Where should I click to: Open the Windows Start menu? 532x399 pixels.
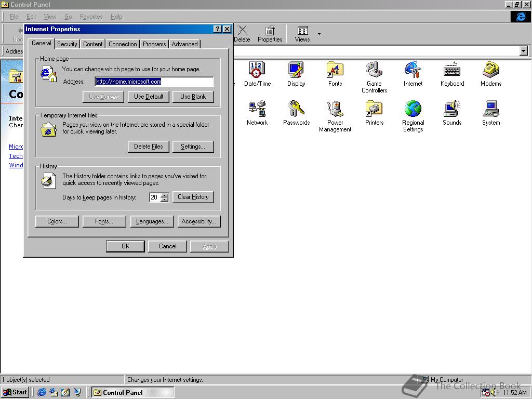coord(15,392)
